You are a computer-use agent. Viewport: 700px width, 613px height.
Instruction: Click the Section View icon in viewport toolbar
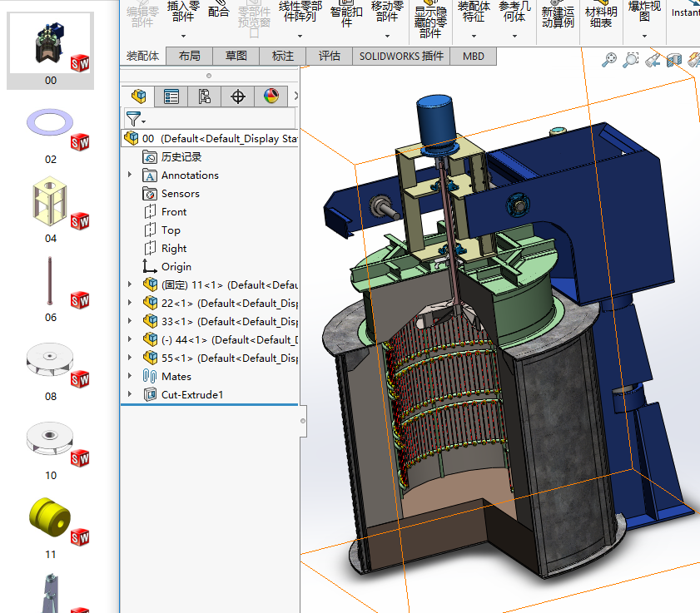click(x=673, y=59)
